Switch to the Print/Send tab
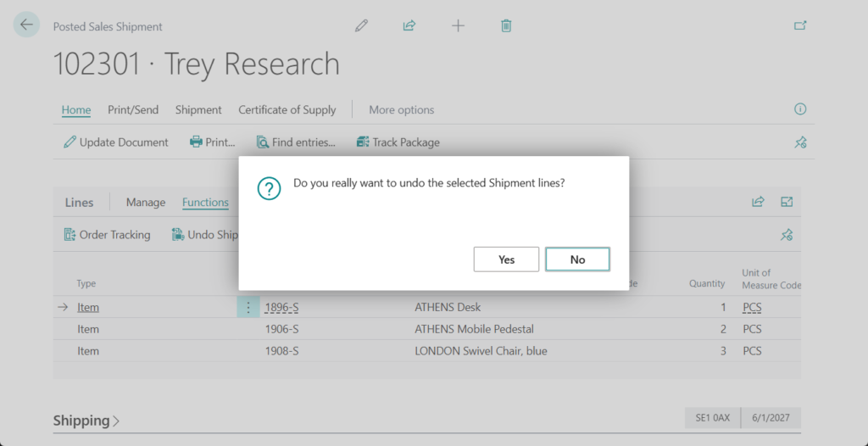 [x=133, y=109]
